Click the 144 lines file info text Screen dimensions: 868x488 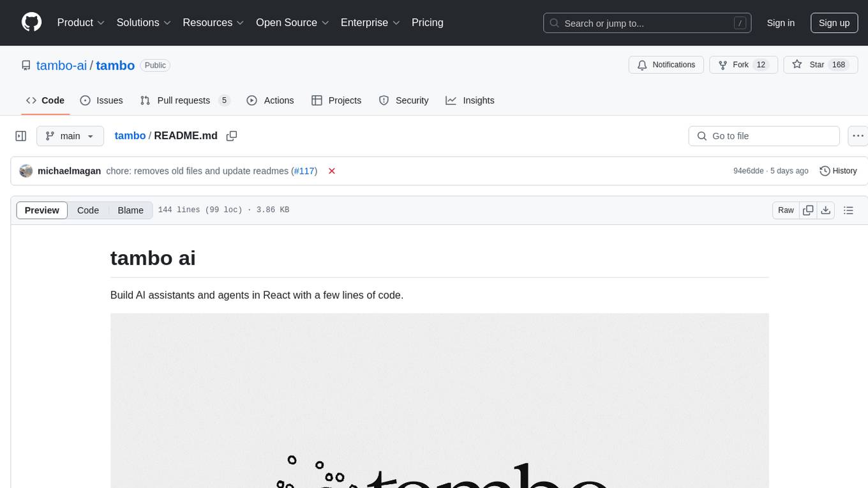223,210
